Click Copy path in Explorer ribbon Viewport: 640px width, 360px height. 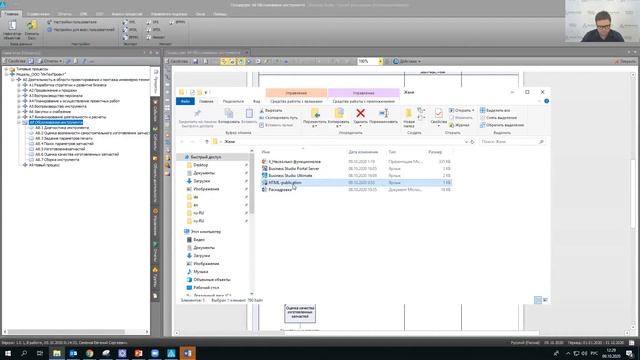[279, 118]
